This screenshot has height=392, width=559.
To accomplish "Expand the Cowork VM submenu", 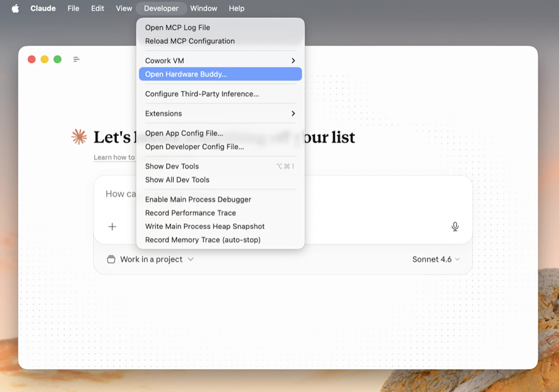I will 219,60.
